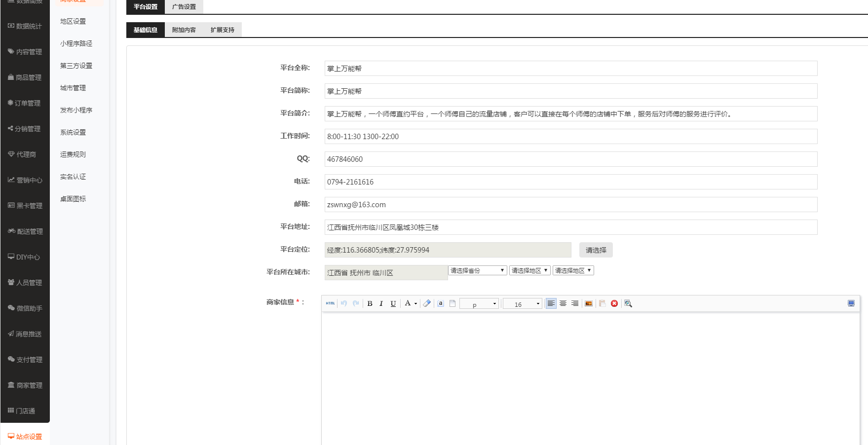Click the red delete icon in the editor toolbar
868x445 pixels.
click(x=614, y=303)
